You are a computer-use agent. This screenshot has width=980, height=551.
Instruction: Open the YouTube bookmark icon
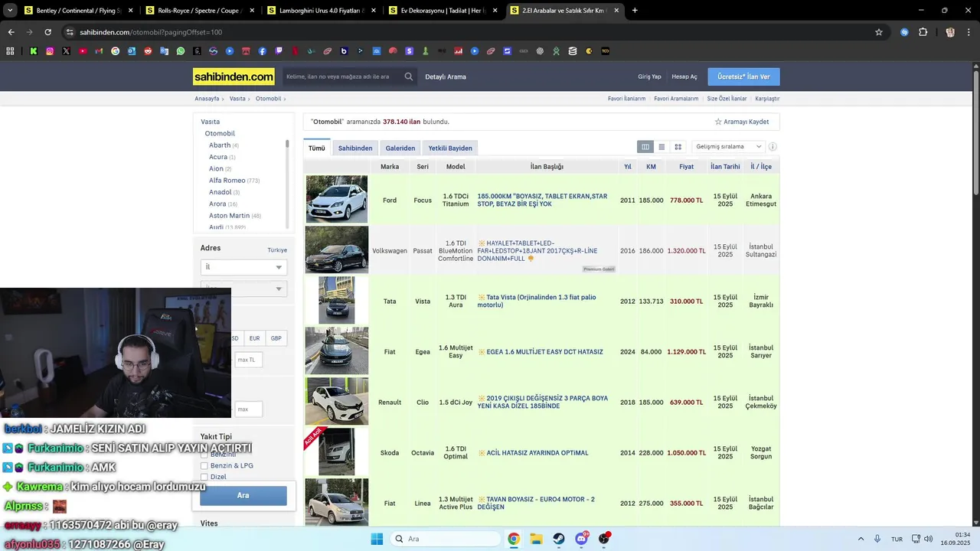point(83,51)
